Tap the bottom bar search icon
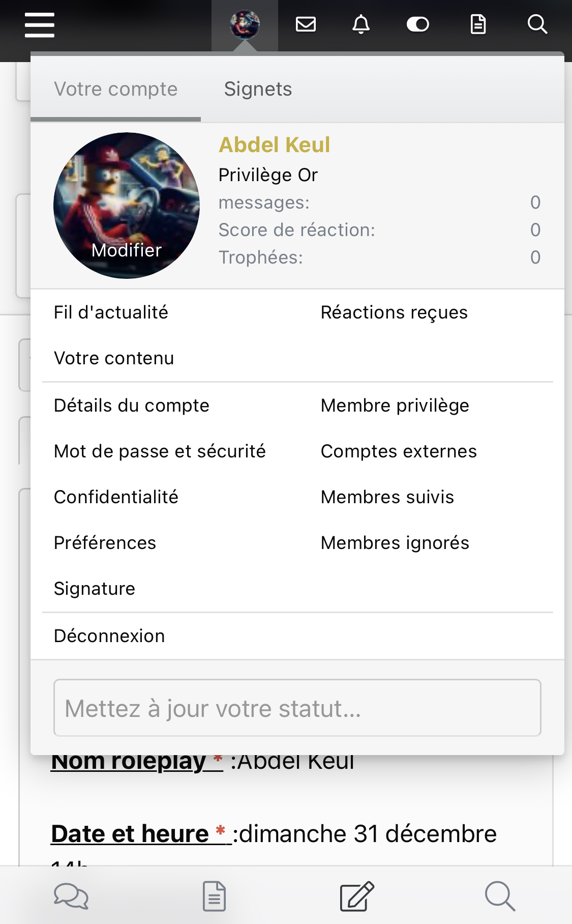Viewport: 572px width, 924px height. coord(500,896)
